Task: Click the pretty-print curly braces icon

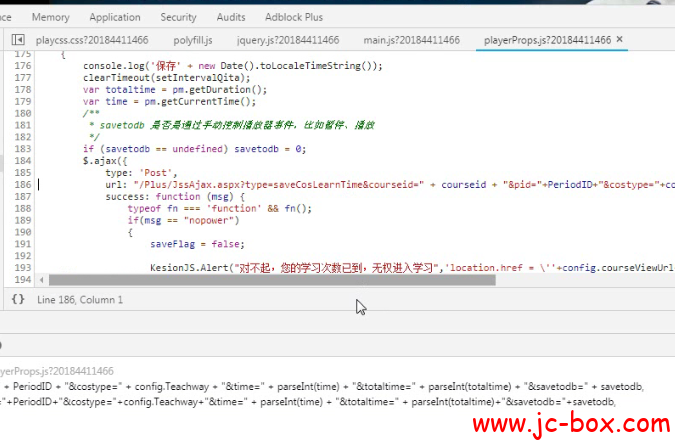Action: pyautogui.click(x=17, y=299)
